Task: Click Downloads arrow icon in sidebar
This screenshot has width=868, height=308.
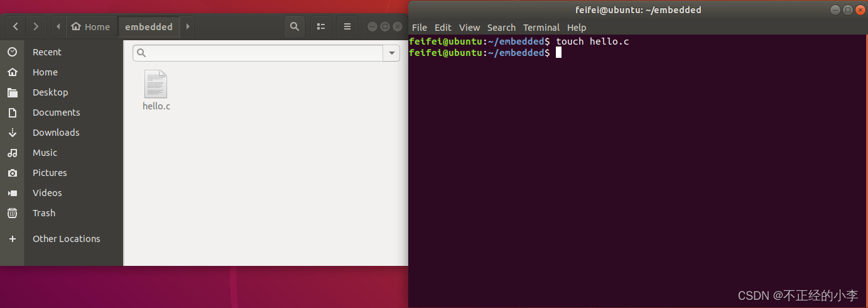Action: 12,133
